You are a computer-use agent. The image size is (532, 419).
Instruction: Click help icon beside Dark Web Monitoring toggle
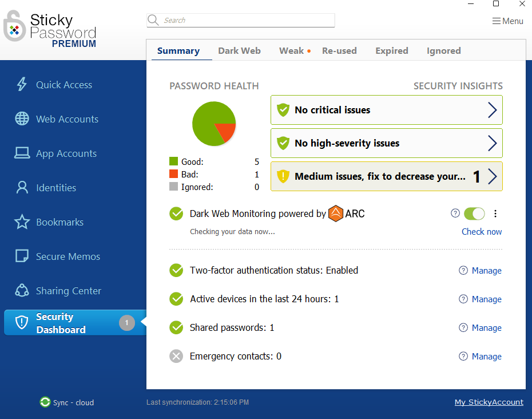click(455, 213)
